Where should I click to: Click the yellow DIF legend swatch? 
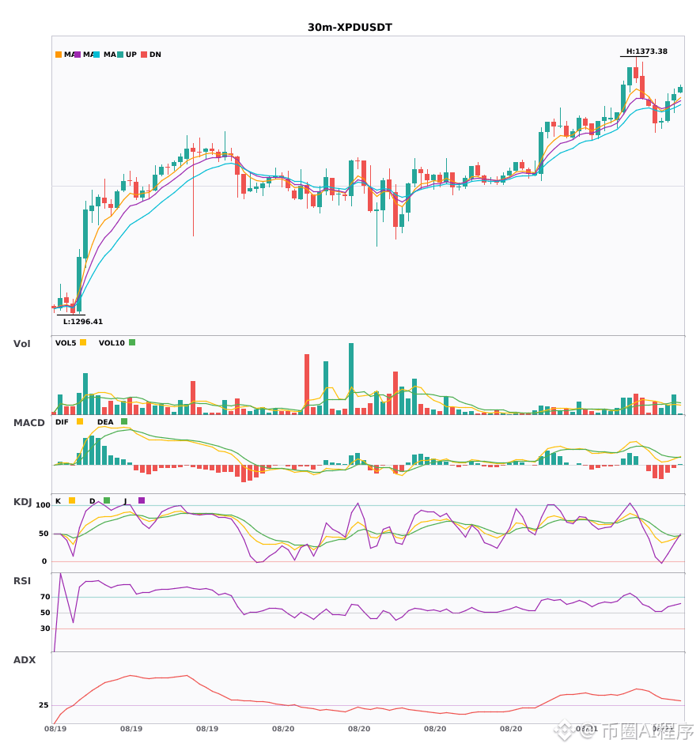click(x=80, y=421)
